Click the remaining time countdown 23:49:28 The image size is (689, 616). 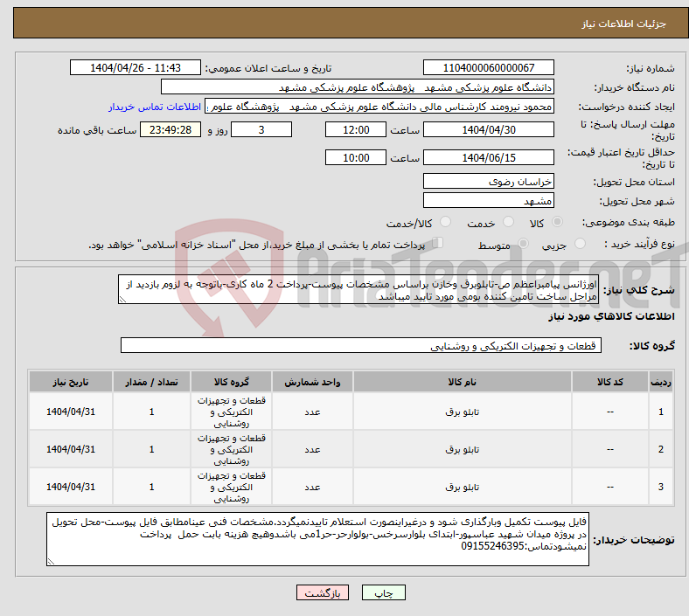[171, 130]
